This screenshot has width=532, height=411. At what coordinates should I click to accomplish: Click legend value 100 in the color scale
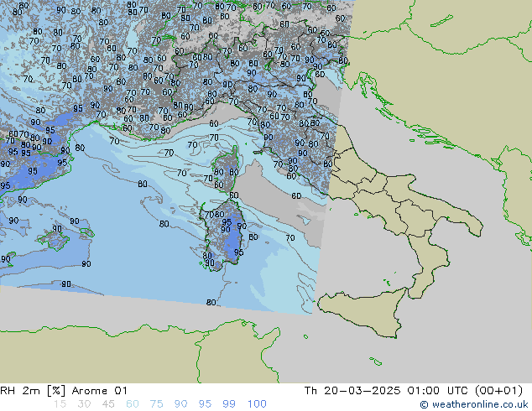pyautogui.click(x=257, y=404)
